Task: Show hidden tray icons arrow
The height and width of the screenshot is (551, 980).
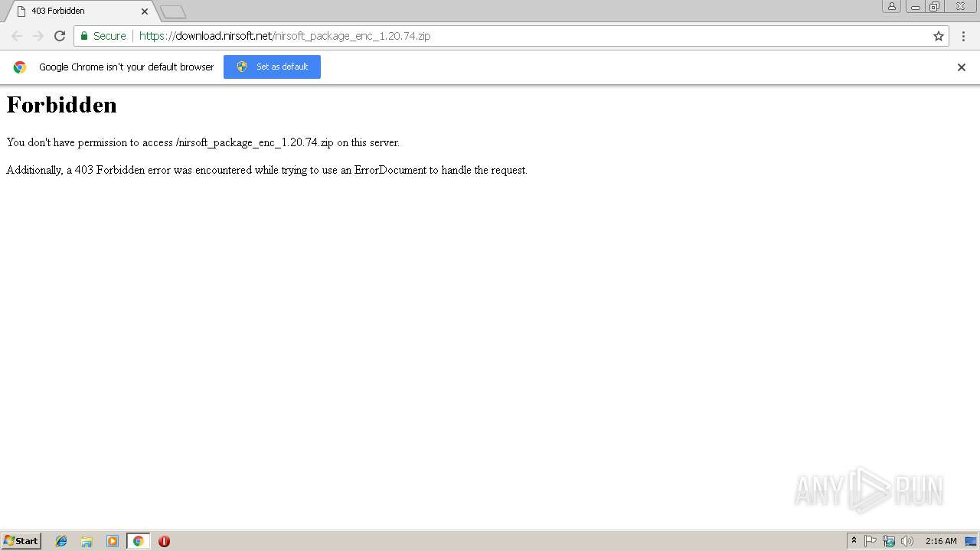Action: [854, 541]
